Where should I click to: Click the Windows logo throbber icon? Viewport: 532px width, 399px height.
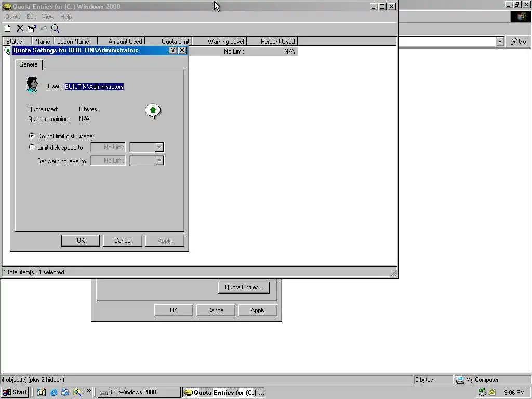tap(521, 17)
